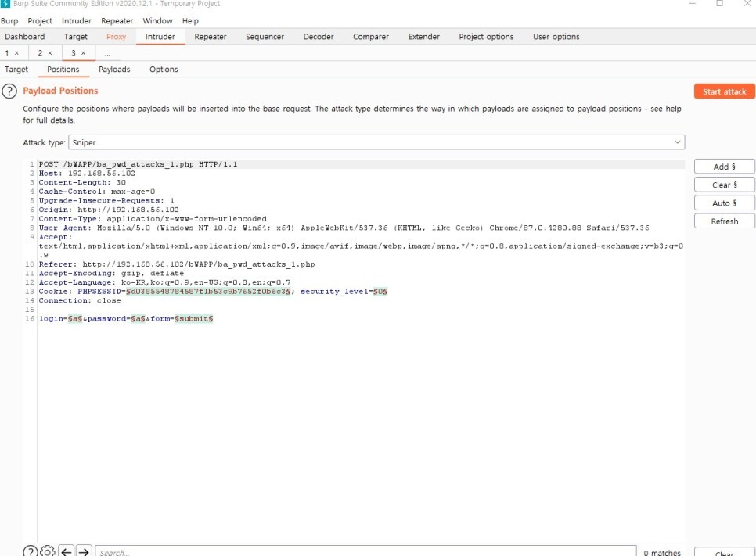The width and height of the screenshot is (756, 556).
Task: Open the Burp menu
Action: click(x=9, y=20)
